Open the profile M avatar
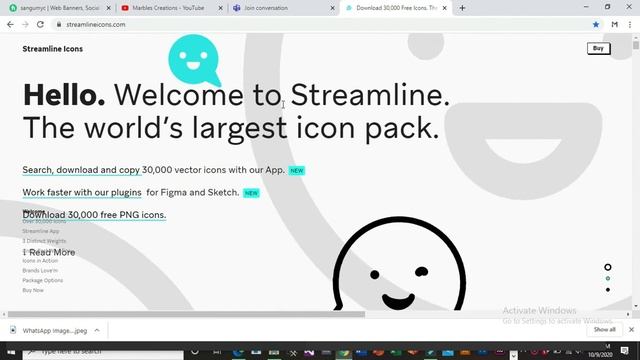 (x=614, y=24)
